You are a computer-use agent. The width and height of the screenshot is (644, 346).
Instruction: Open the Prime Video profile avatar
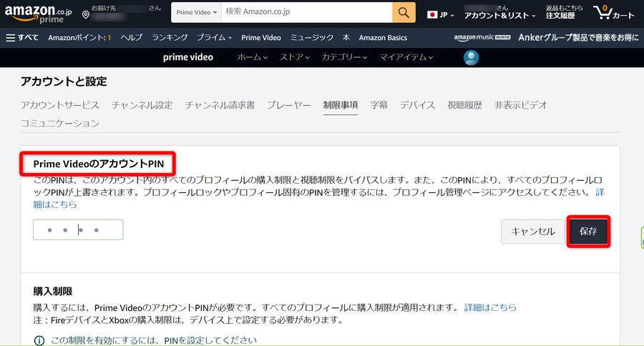[471, 57]
